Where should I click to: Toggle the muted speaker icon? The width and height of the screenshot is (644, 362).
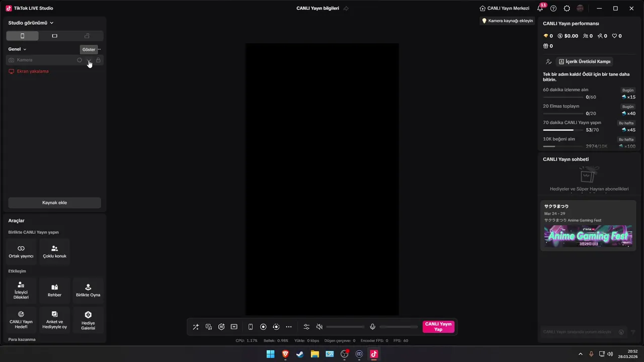tap(319, 327)
